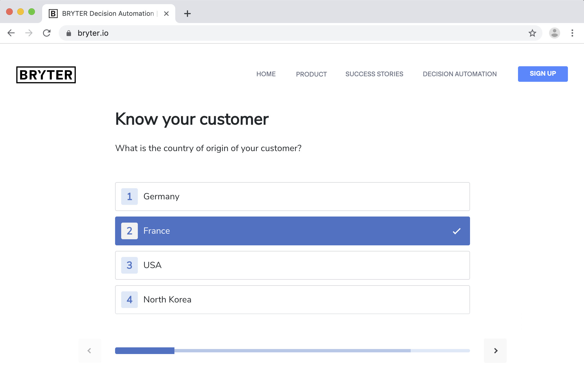Select North Korea as country of origin
This screenshot has height=392, width=584.
(293, 300)
